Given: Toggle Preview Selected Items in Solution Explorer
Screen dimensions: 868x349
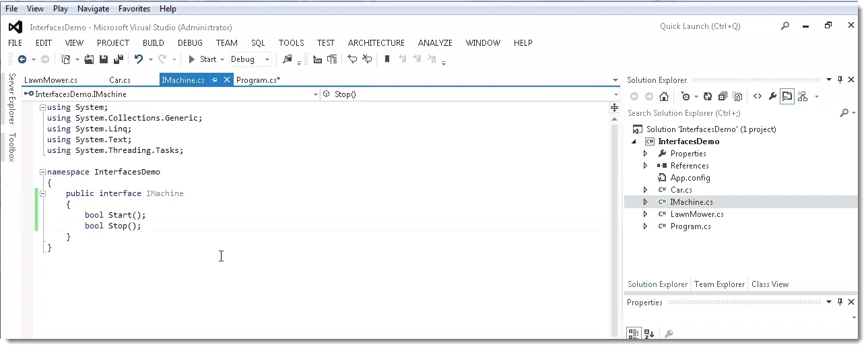Looking at the screenshot, I should tap(787, 96).
